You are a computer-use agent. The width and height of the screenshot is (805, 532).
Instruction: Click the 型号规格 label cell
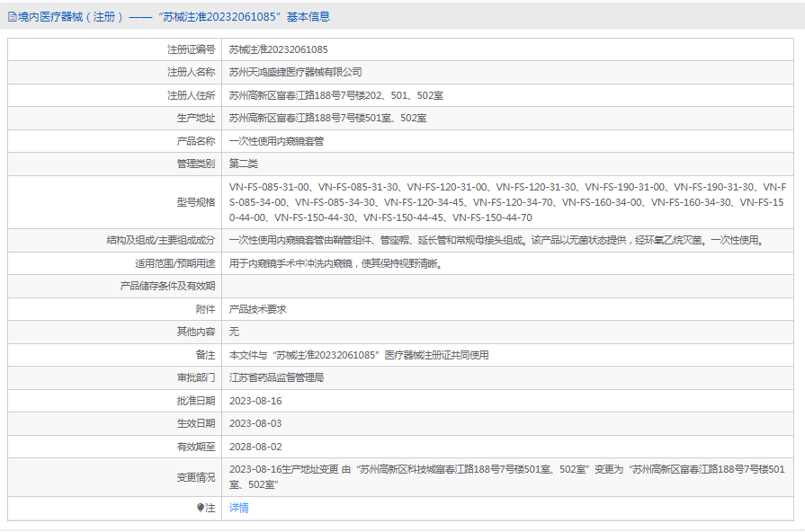114,202
